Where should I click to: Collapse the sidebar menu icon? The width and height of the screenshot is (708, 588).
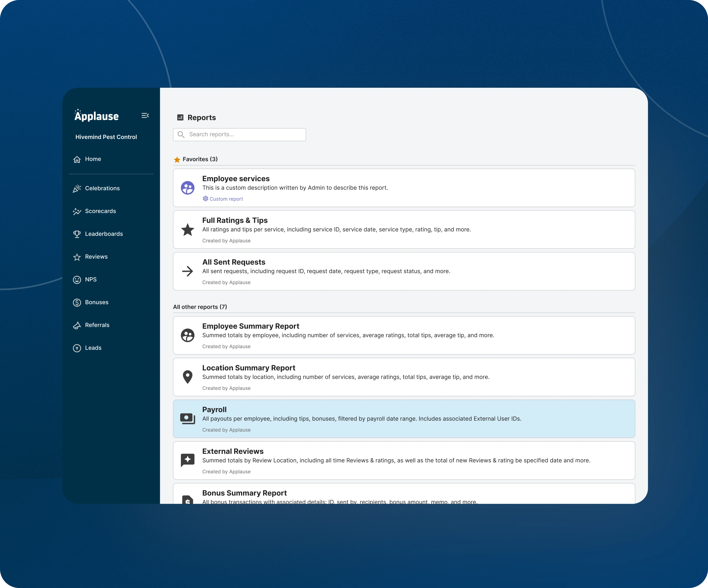click(x=145, y=116)
